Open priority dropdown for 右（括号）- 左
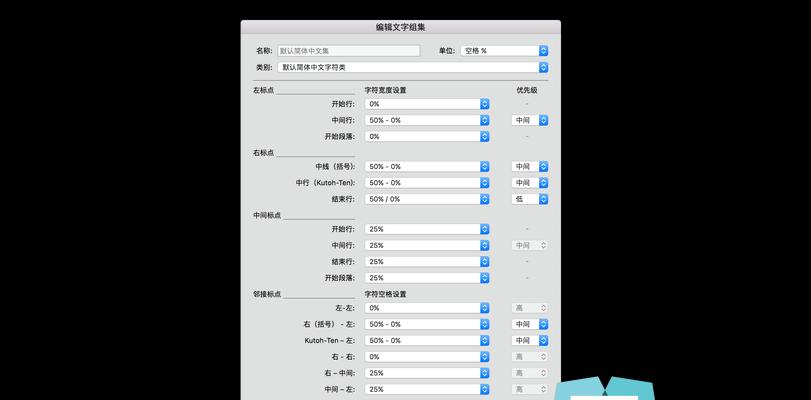The image size is (811, 400). pyautogui.click(x=530, y=324)
